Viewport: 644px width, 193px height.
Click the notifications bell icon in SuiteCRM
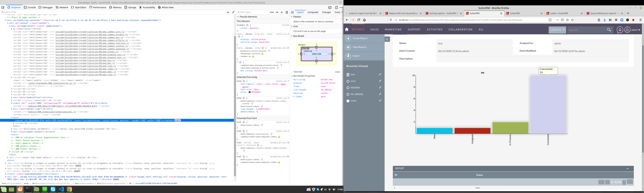[x=620, y=30]
